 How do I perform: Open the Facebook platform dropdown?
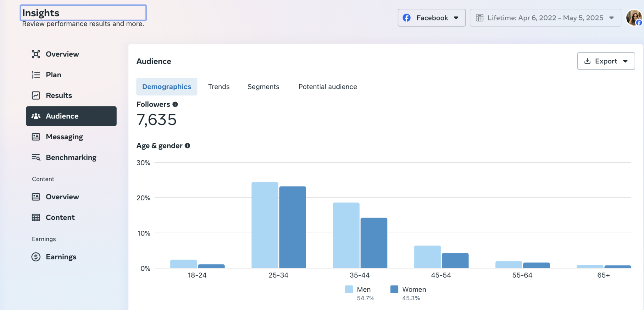(431, 18)
